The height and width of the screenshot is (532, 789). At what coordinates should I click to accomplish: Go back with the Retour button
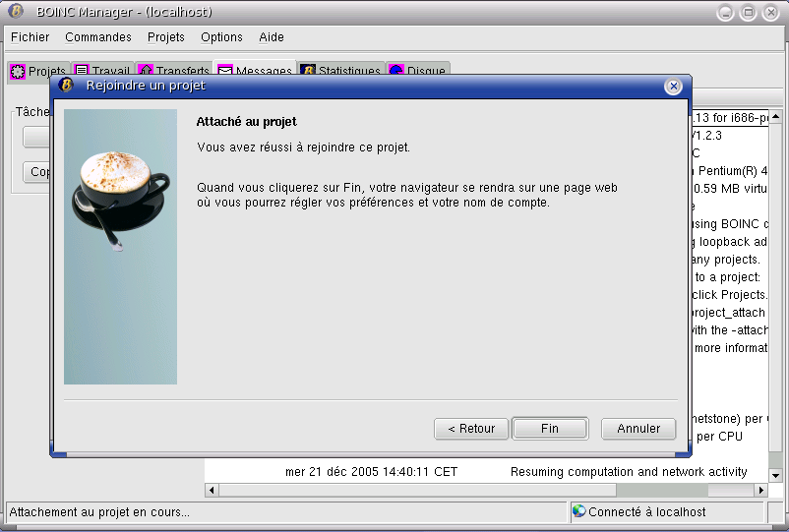click(x=471, y=429)
